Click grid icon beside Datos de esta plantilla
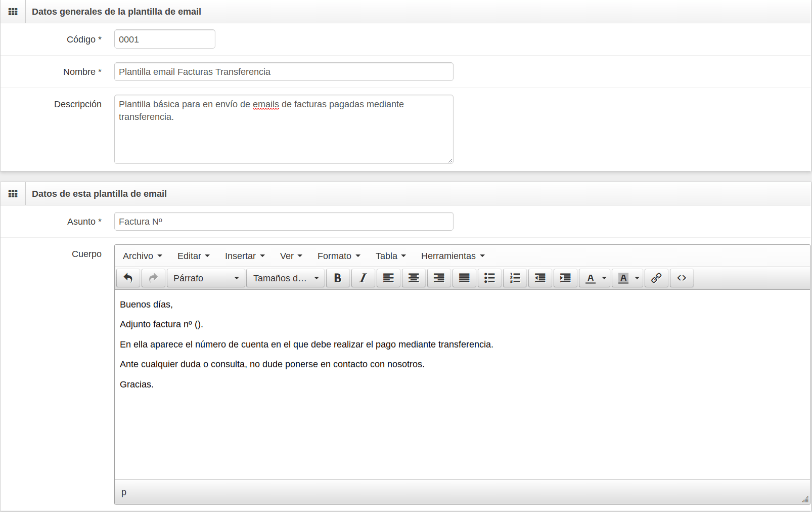812x512 pixels. point(13,194)
